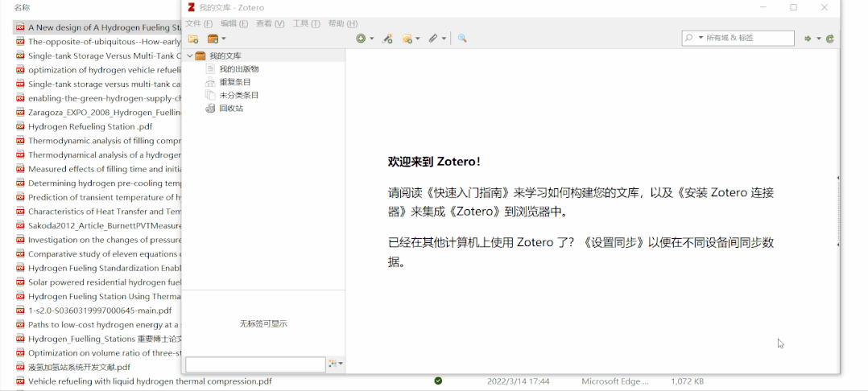Click the Microsoft Edge file type cell

pos(615,381)
